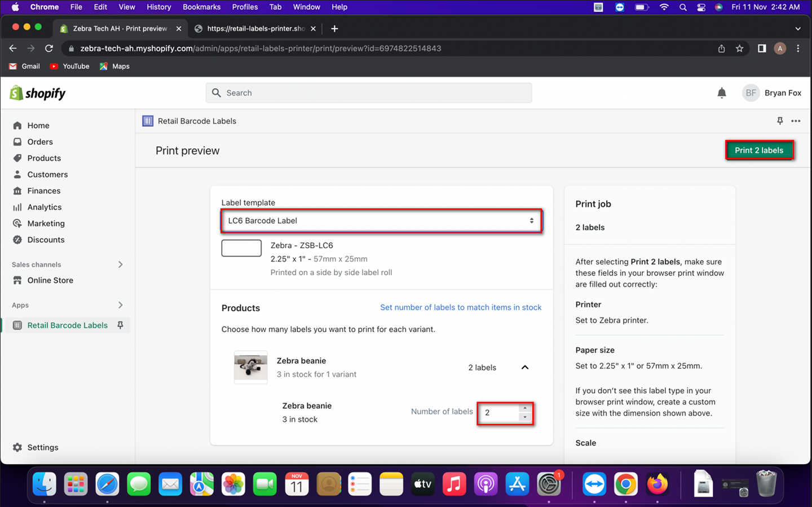Reload the page
The width and height of the screenshot is (812, 507).
[x=49, y=49]
